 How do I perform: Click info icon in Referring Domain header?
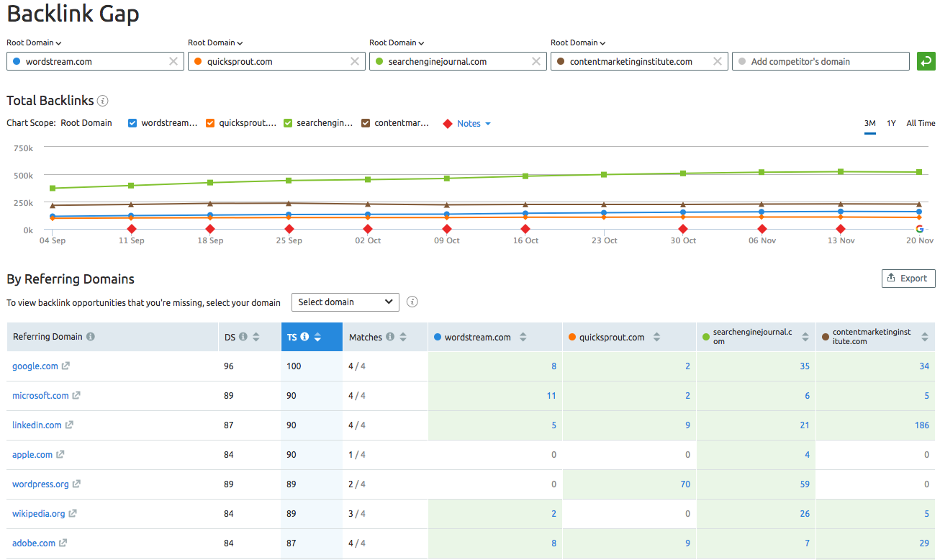(91, 336)
